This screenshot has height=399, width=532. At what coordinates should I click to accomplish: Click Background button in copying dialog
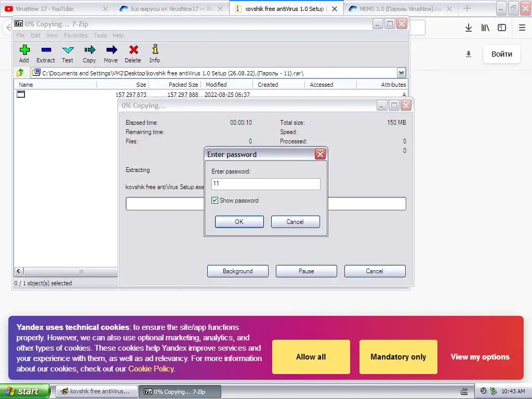coord(238,271)
